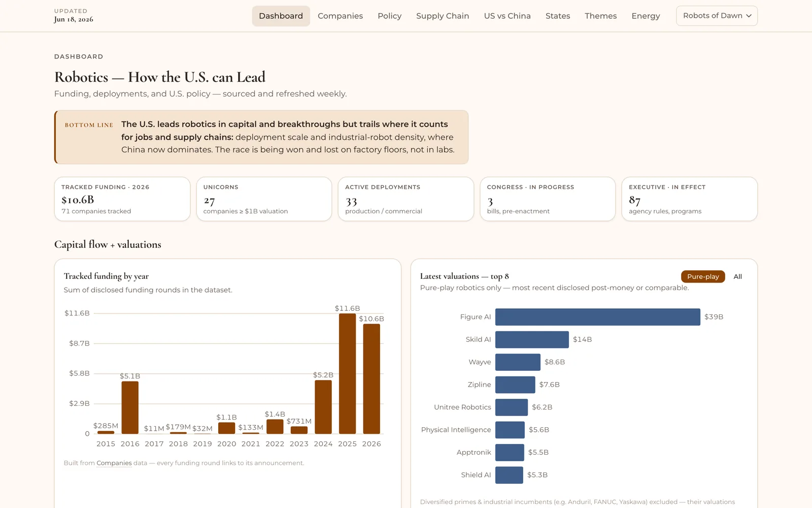
Task: Open the Executive In Effect card
Action: coord(690,199)
